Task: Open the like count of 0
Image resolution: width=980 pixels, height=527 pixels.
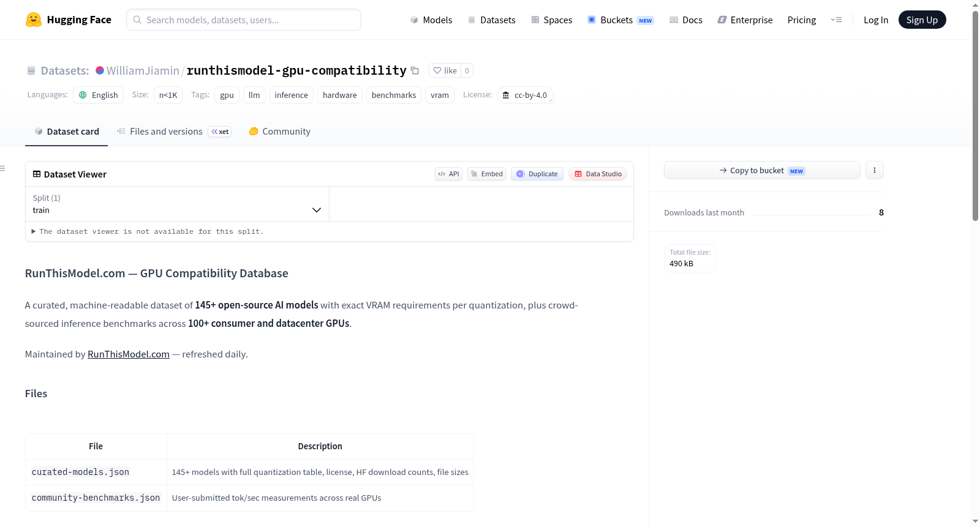Action: tap(467, 70)
